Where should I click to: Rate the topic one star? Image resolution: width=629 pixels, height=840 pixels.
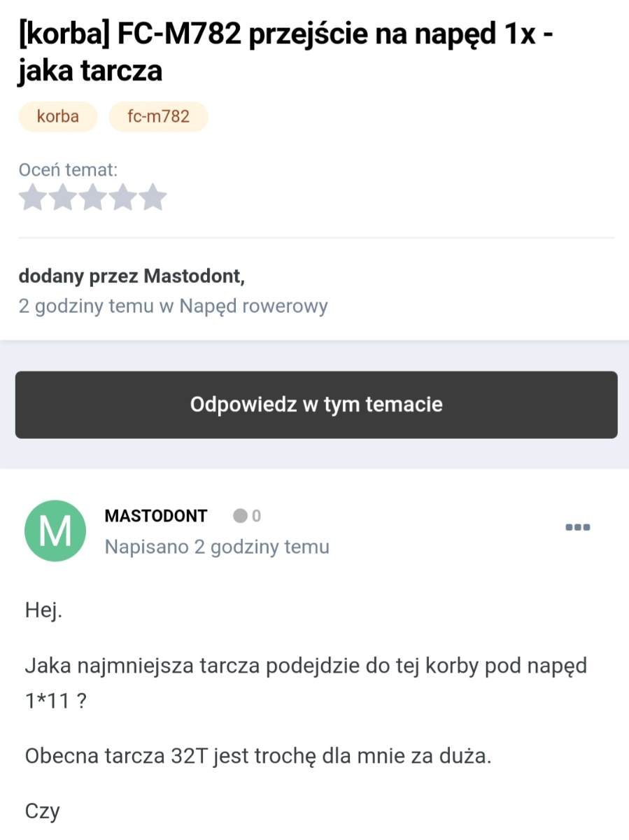tap(31, 198)
